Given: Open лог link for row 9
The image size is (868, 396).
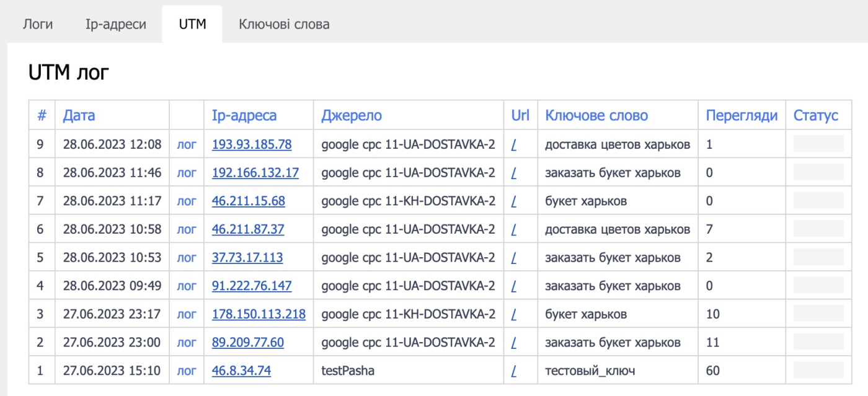Looking at the screenshot, I should (187, 144).
